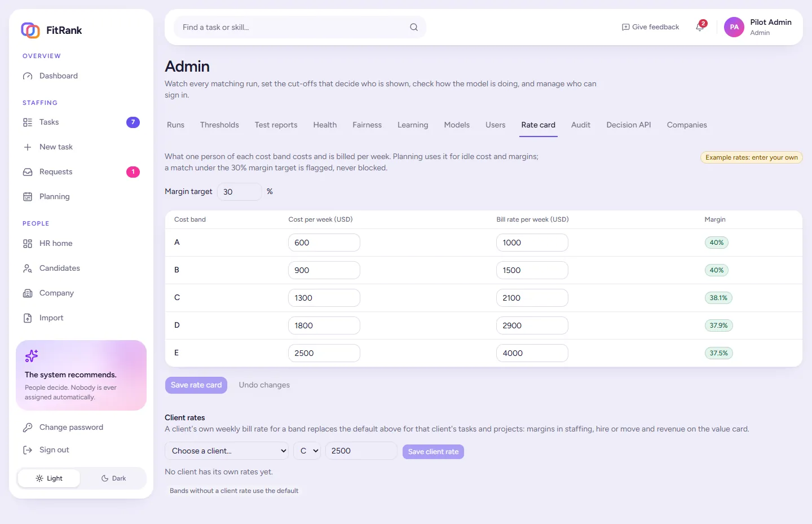The image size is (812, 524).
Task: Click the client rate 2500 input
Action: click(361, 451)
